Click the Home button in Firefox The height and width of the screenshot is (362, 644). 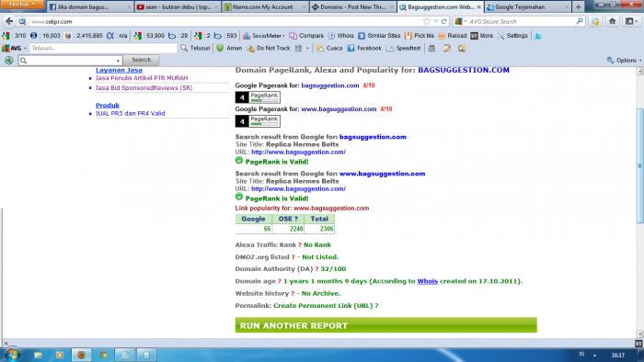coord(612,21)
